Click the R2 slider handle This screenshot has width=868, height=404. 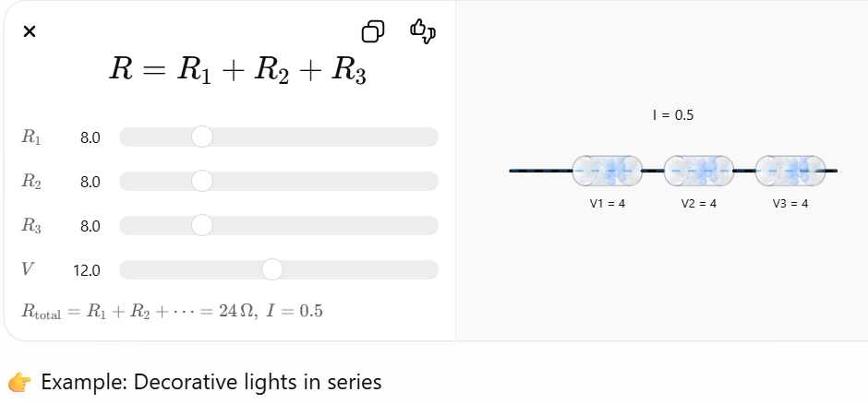(x=202, y=182)
